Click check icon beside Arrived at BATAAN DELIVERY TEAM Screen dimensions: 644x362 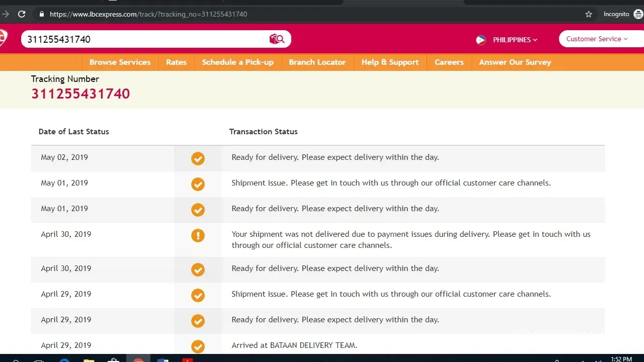tap(198, 346)
